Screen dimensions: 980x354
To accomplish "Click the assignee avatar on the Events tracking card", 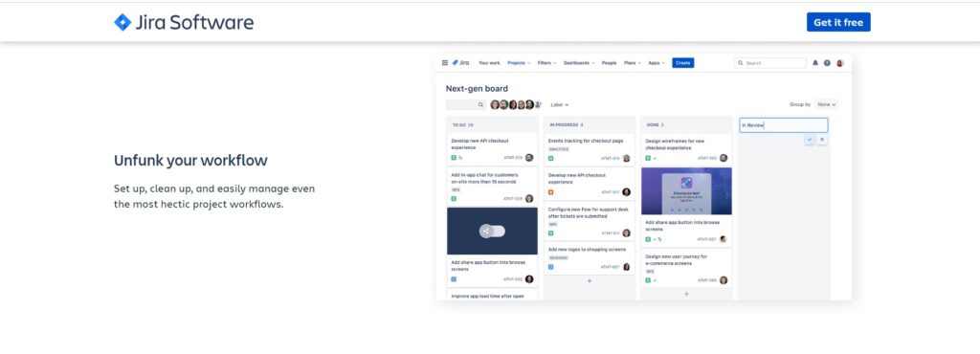I will tap(626, 158).
